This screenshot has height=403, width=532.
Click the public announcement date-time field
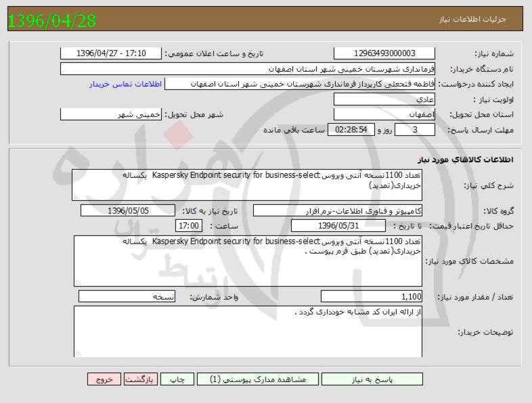coord(112,53)
